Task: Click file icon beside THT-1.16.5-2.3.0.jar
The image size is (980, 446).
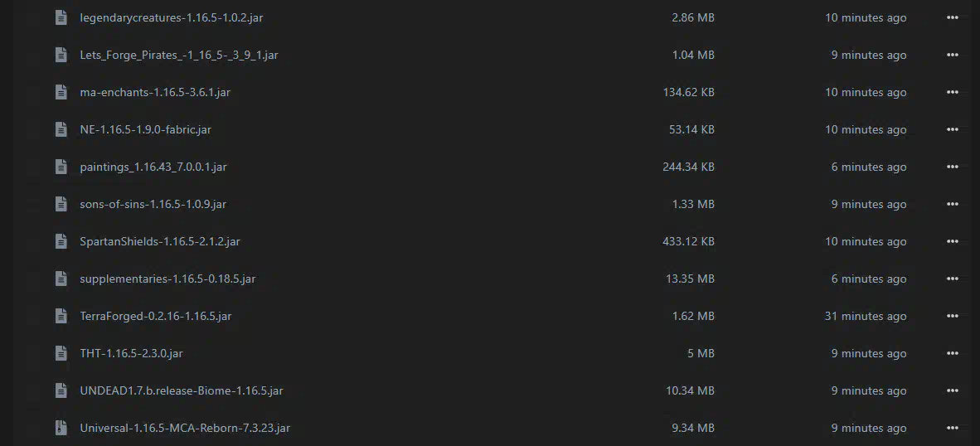Action: (x=61, y=353)
